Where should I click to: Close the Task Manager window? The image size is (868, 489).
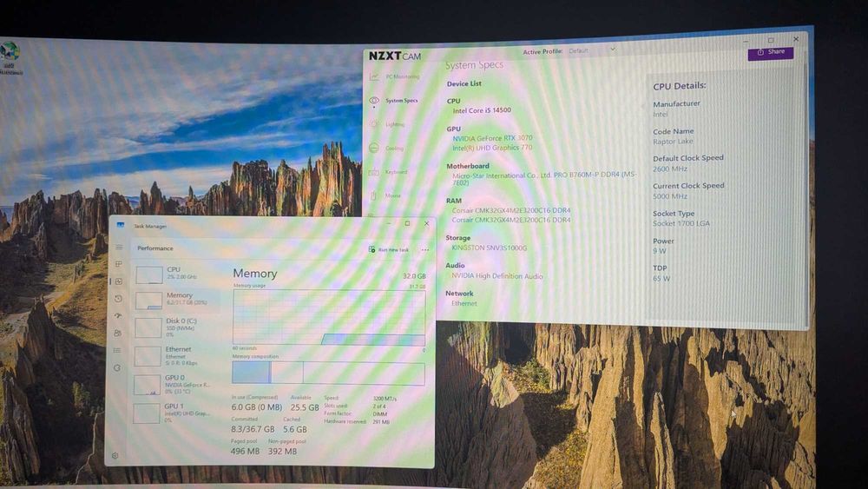tap(427, 224)
